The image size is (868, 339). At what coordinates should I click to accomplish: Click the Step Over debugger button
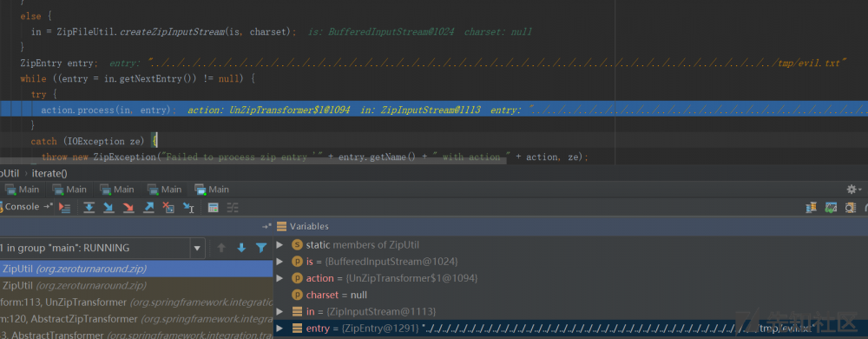(89, 207)
